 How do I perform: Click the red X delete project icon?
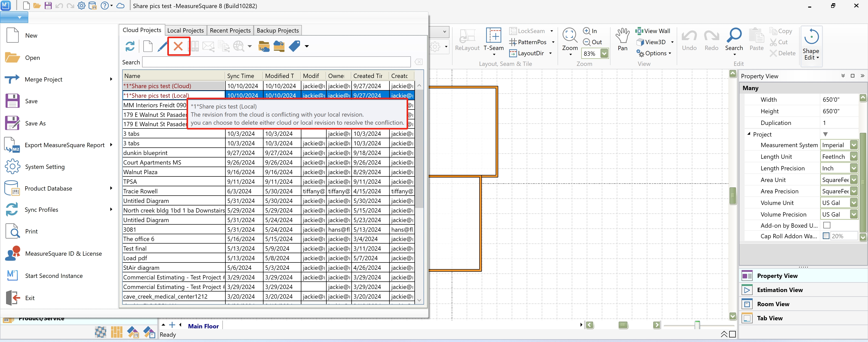point(178,46)
